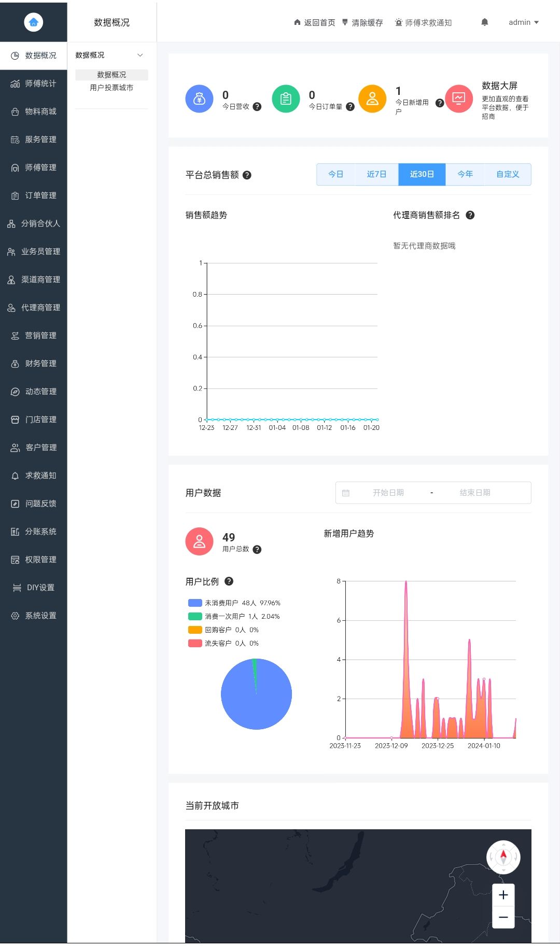Click help icon beside 用户比例

click(x=229, y=581)
